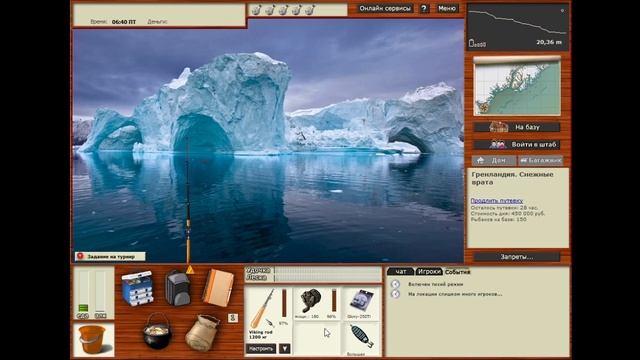This screenshot has width=640, height=360.
Task: Click Войти в штаб button
Action: (517, 144)
